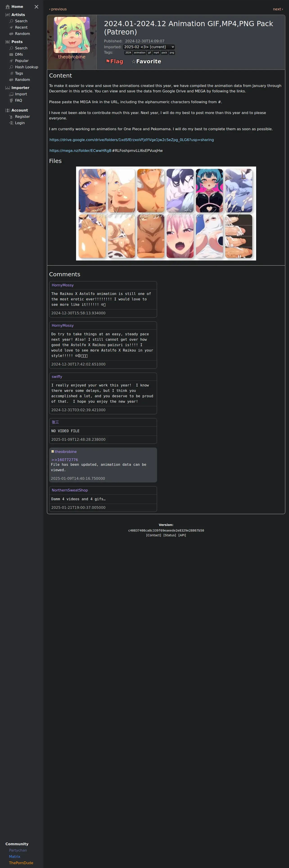Open the Imported revision dropdown
Viewport: 289px width, 868px height.
pyautogui.click(x=149, y=47)
